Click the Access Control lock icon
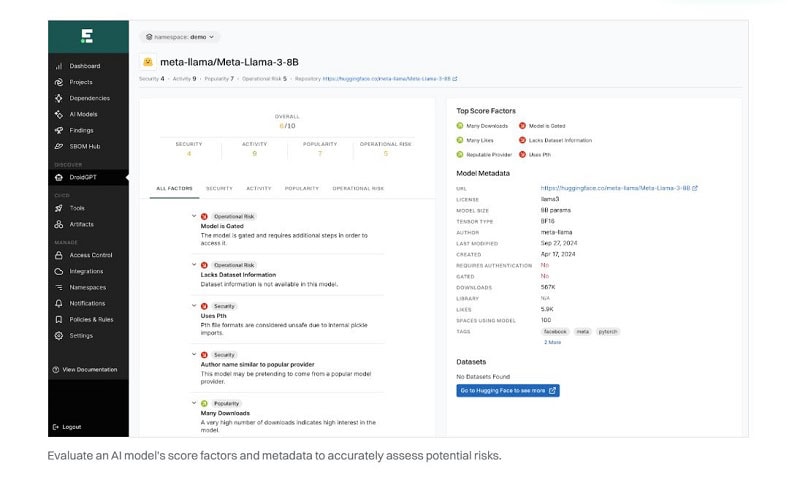This screenshot has height=496, width=800. pyautogui.click(x=59, y=255)
